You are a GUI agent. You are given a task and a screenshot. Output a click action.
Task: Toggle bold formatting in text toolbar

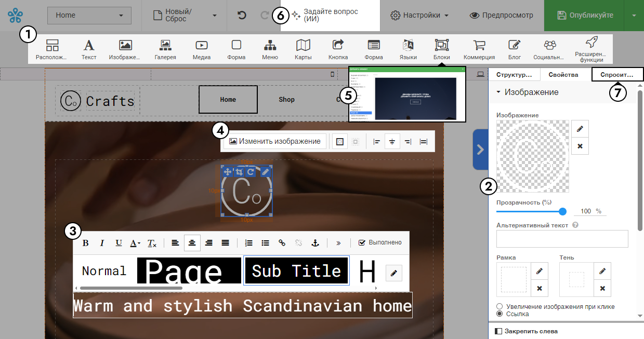click(x=86, y=242)
